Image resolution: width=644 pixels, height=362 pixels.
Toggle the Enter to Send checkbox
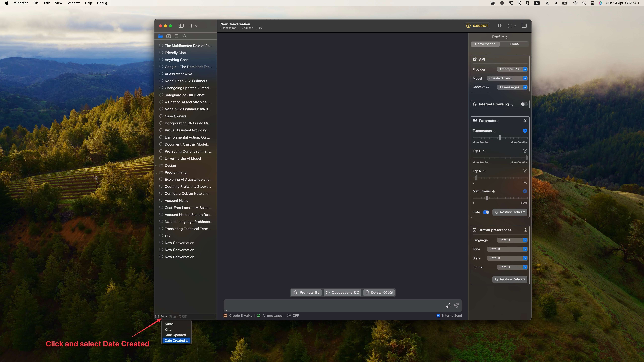tap(438, 315)
